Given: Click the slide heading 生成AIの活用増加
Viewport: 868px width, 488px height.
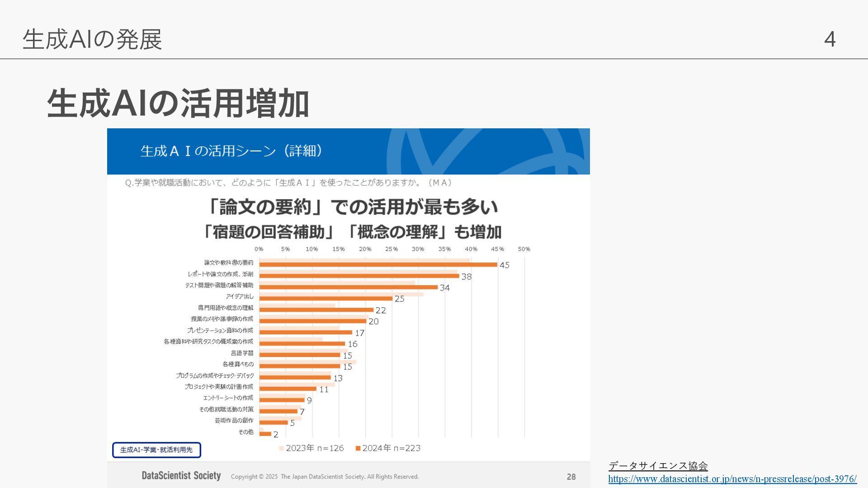Looking at the screenshot, I should 178,103.
